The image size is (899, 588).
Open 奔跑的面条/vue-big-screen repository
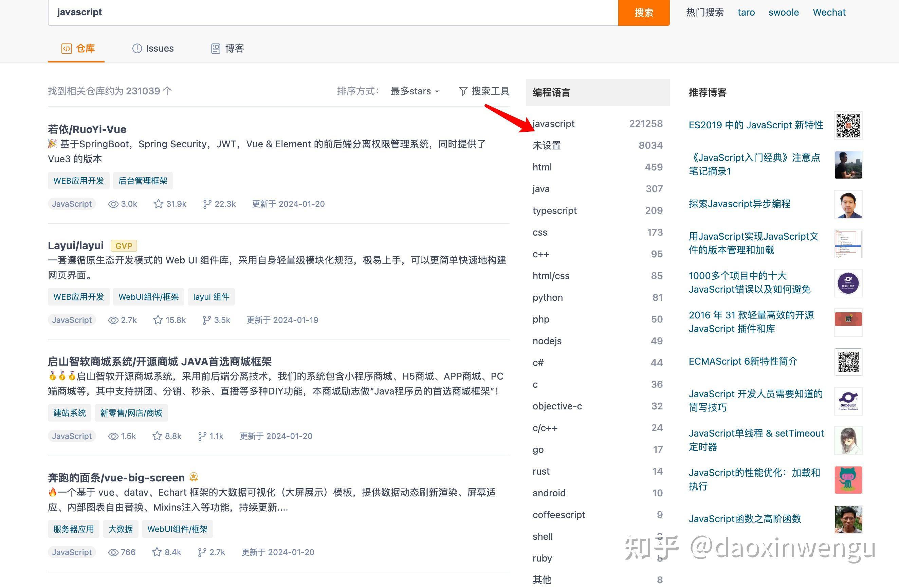pyautogui.click(x=116, y=478)
